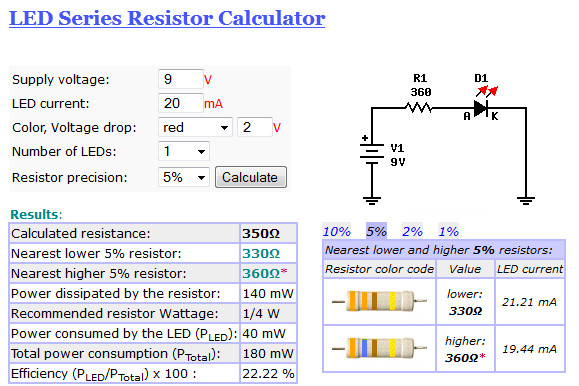The width and height of the screenshot is (579, 386).
Task: Open the Resistor precision dropdown
Action: click(184, 177)
